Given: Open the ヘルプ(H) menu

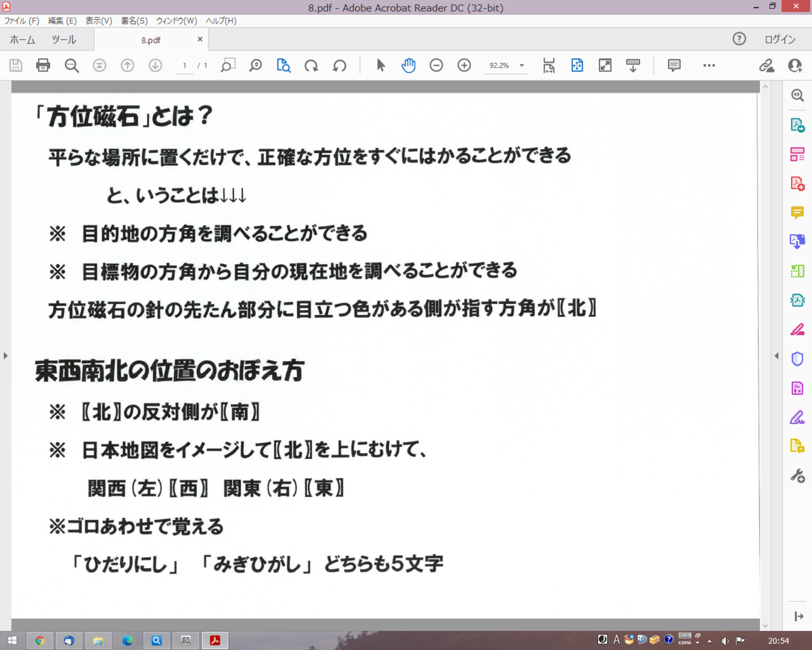Looking at the screenshot, I should click(221, 21).
